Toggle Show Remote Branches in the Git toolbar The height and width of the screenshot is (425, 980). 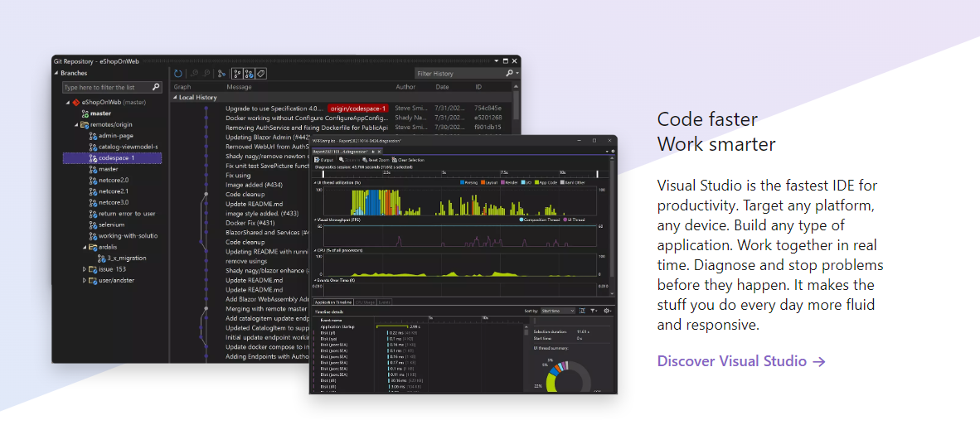click(x=250, y=74)
